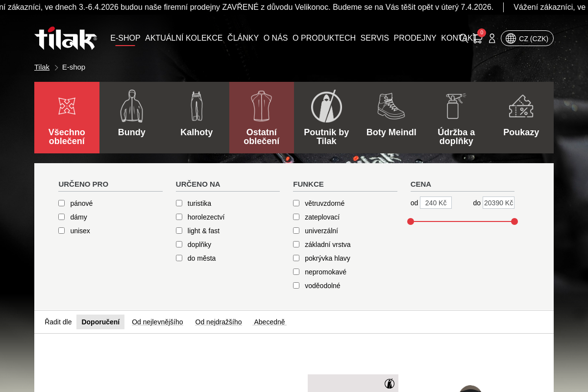
Task: Open the Boty Meindl boot category
Action: tap(391, 106)
